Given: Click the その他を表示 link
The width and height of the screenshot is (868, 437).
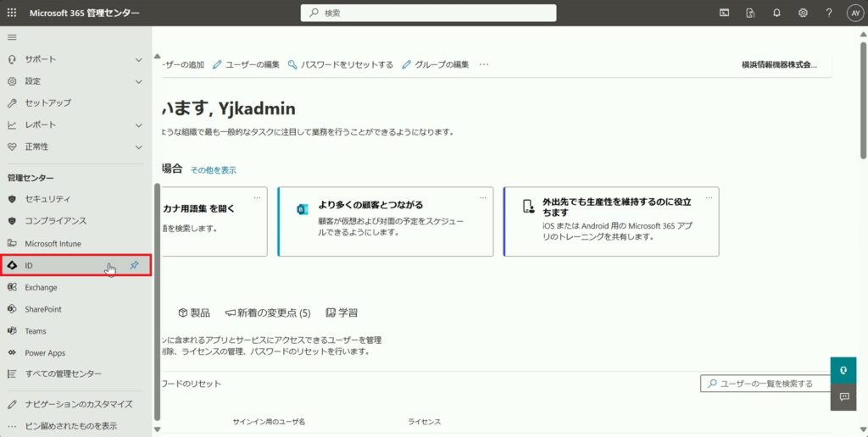Looking at the screenshot, I should (x=213, y=170).
